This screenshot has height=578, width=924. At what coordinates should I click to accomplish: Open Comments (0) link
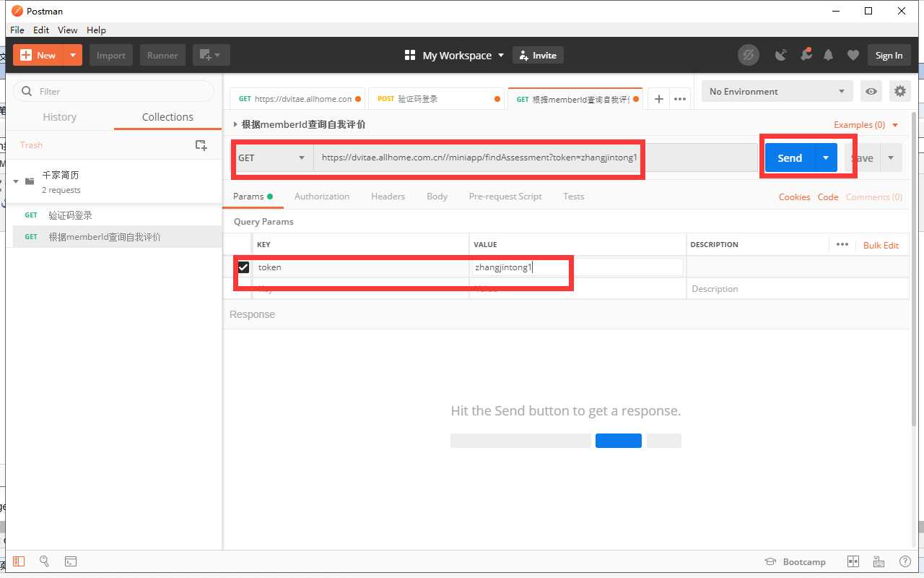pyautogui.click(x=873, y=197)
